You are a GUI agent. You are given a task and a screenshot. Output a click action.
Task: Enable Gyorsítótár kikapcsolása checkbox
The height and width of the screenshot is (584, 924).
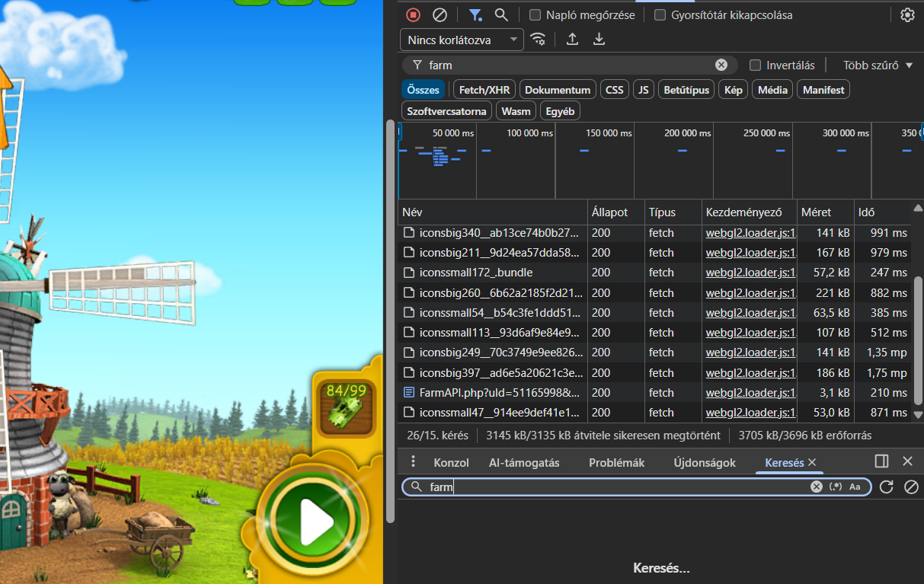[x=660, y=14]
